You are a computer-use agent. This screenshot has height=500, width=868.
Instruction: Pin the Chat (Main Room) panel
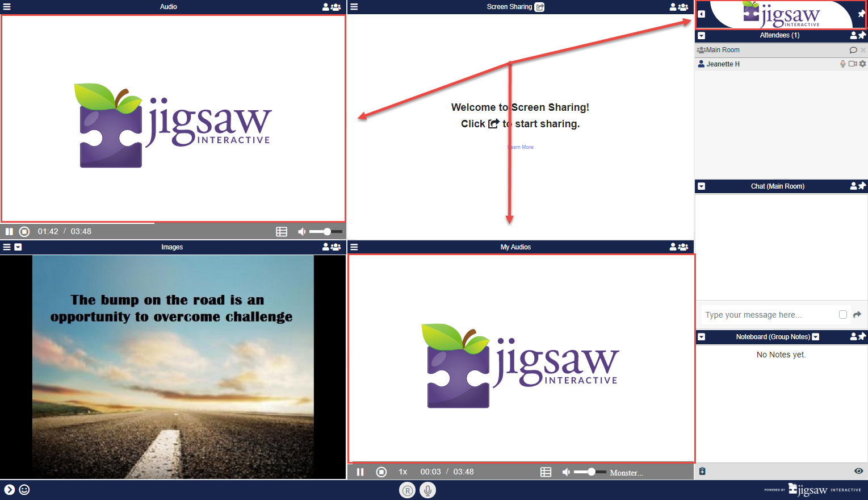[x=862, y=186]
